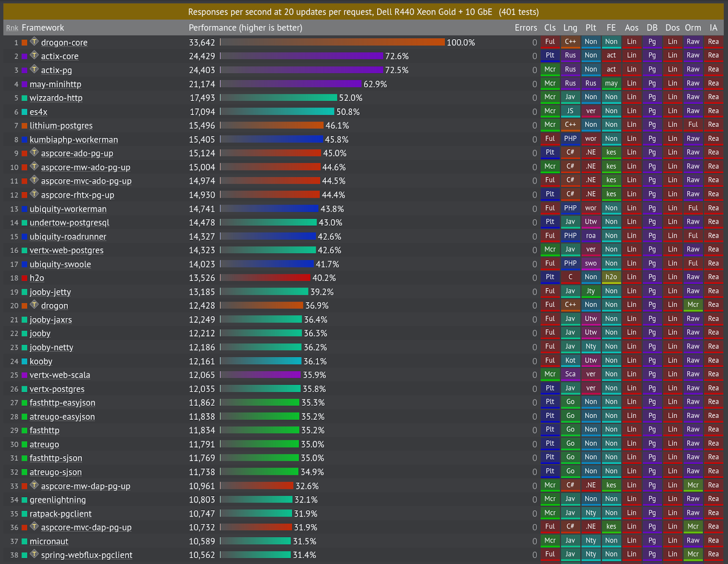Click the kes frontend badge in aspcore-ado-pg-up row
The width and height of the screenshot is (728, 564).
[611, 153]
